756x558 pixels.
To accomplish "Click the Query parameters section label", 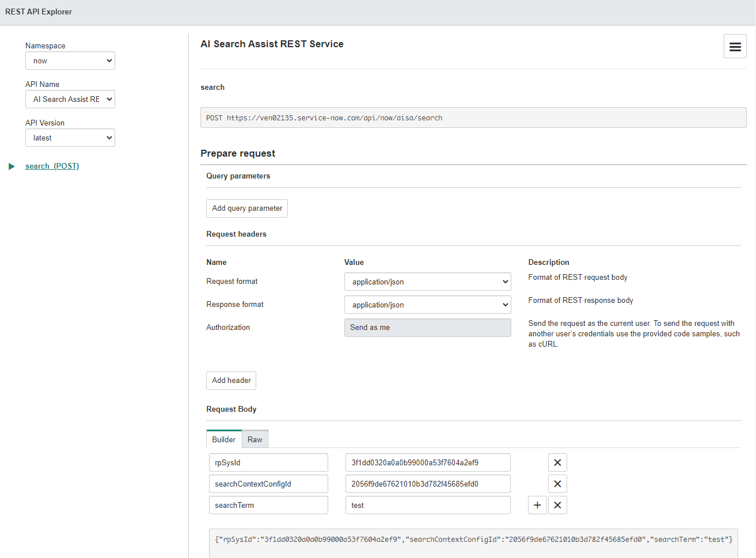I will coord(238,176).
